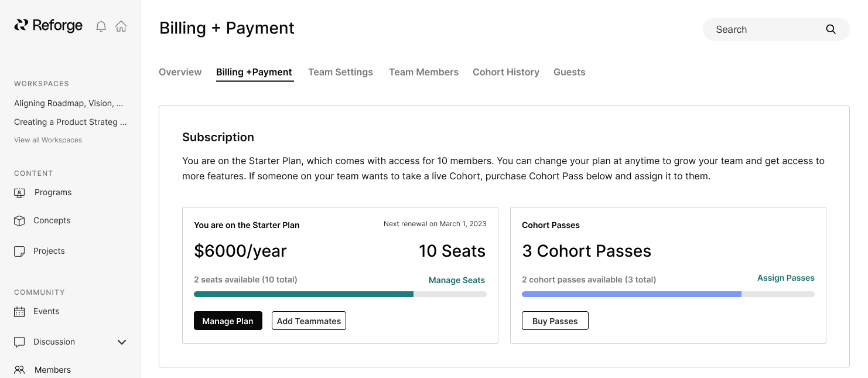Click the 3 Cohort Passes heading
The image size is (868, 378).
tap(586, 251)
